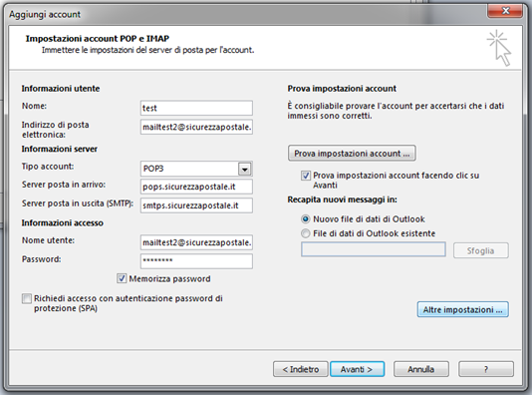
Task: Click the Informazioni accesso heading
Action: pos(63,223)
